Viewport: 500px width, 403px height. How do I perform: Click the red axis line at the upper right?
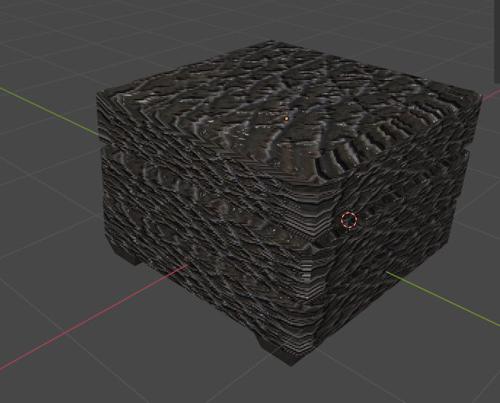(x=491, y=95)
